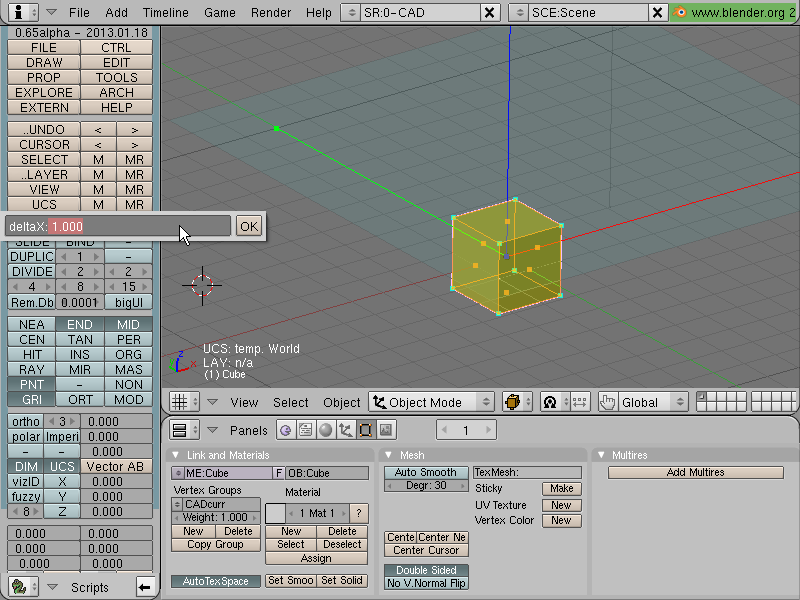Click the hand-shaped 3D manipulator icon
The image size is (800, 600).
click(607, 402)
